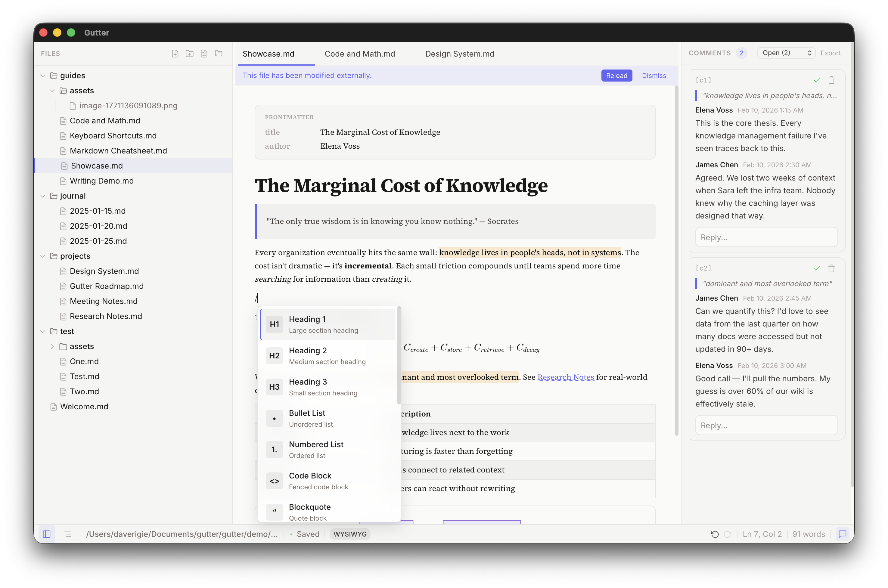
Task: Click the Reload button in the banner
Action: coord(616,75)
